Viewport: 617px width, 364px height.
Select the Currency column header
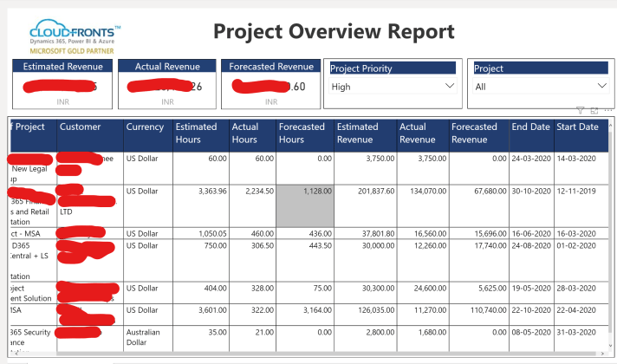[x=145, y=127]
